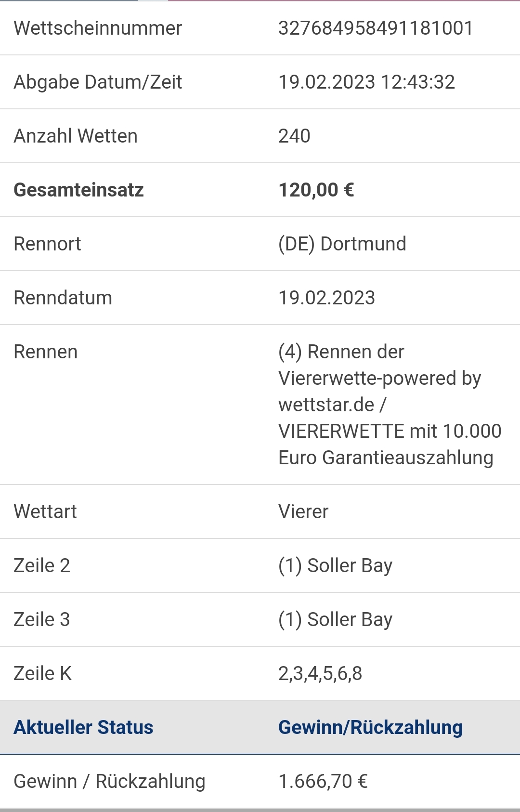Select the Anzahl Wetten value 240
The image size is (520, 812).
[x=294, y=136]
